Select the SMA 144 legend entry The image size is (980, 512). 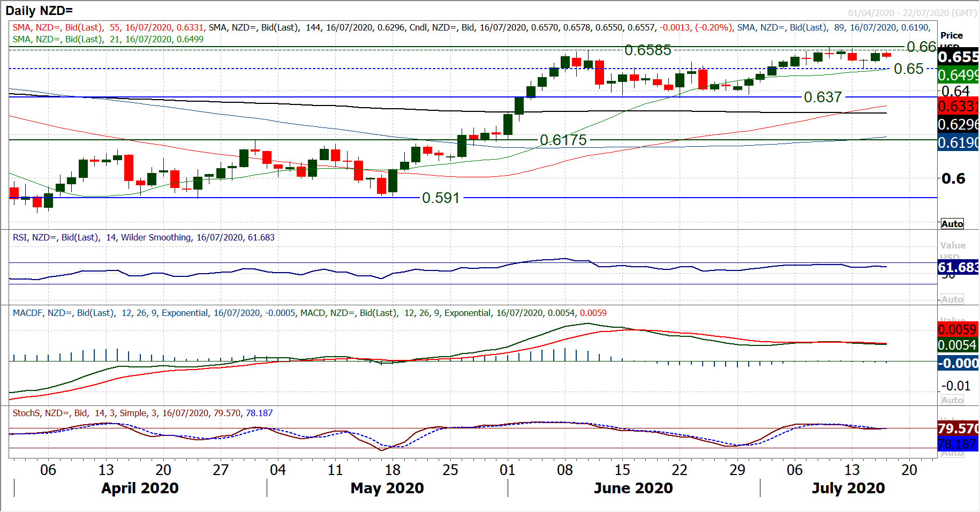coord(307,27)
